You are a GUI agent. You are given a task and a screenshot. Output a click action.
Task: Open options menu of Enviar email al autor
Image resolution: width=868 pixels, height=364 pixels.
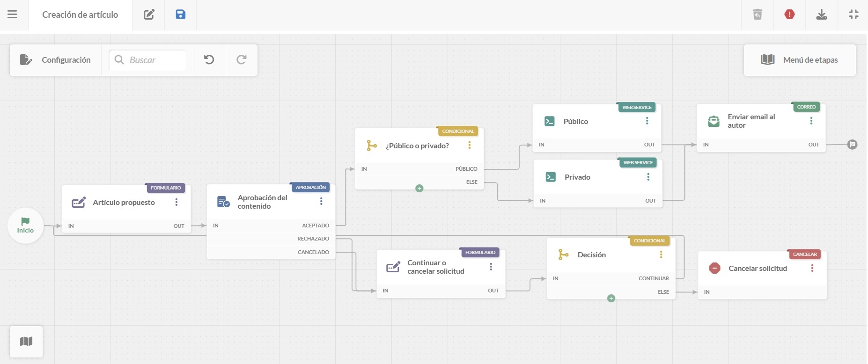pyautogui.click(x=811, y=121)
